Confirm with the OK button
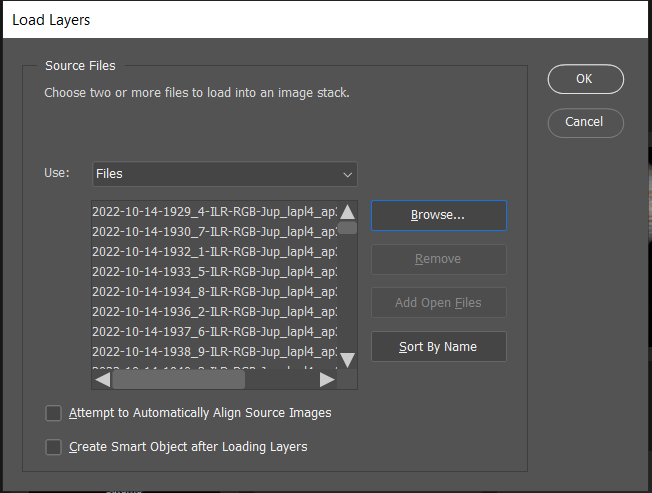This screenshot has width=652, height=493. pos(585,79)
